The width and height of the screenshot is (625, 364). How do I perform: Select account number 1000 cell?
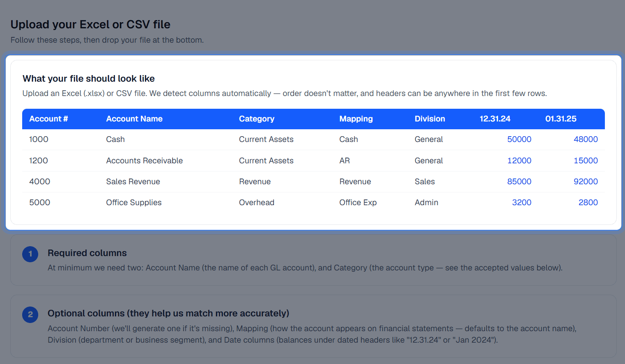(x=39, y=140)
